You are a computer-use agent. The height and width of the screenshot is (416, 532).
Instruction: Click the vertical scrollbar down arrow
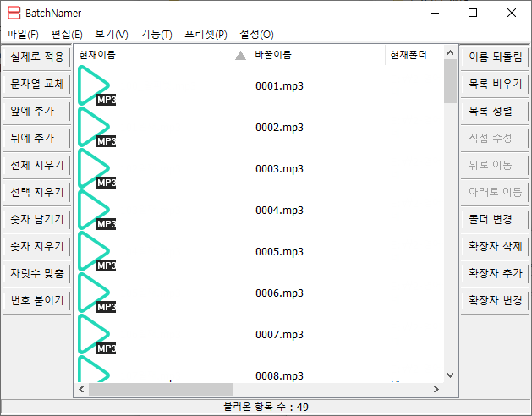point(450,375)
